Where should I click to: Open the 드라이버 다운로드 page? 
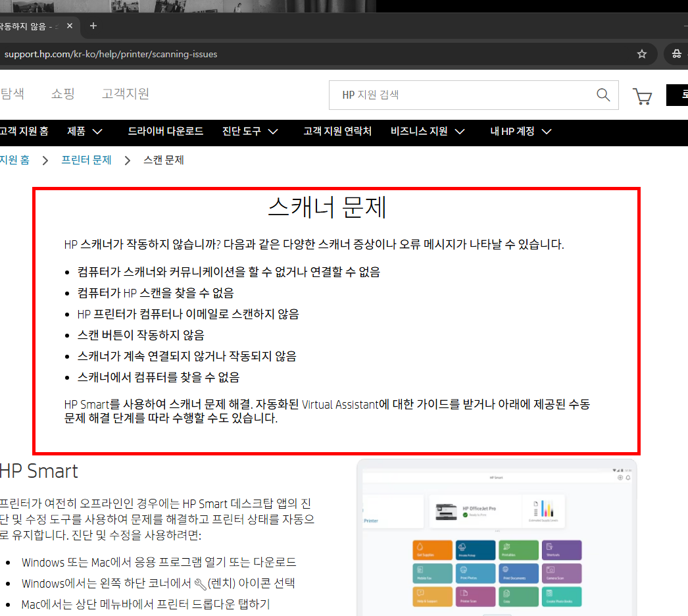pyautogui.click(x=166, y=131)
